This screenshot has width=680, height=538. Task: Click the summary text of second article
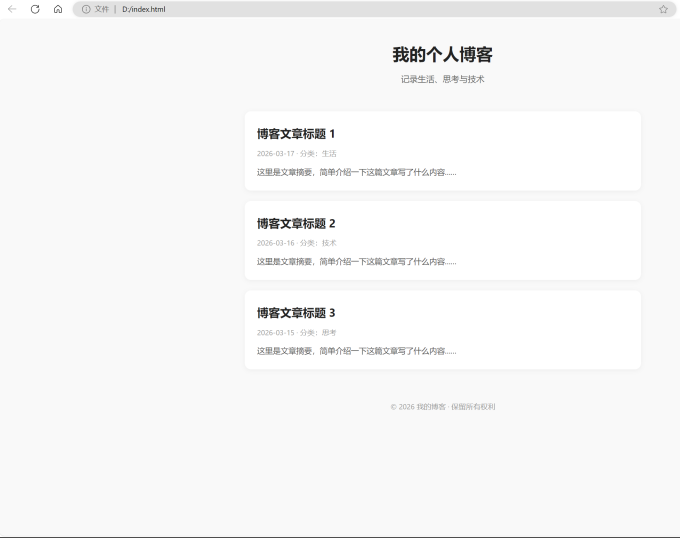click(x=356, y=262)
